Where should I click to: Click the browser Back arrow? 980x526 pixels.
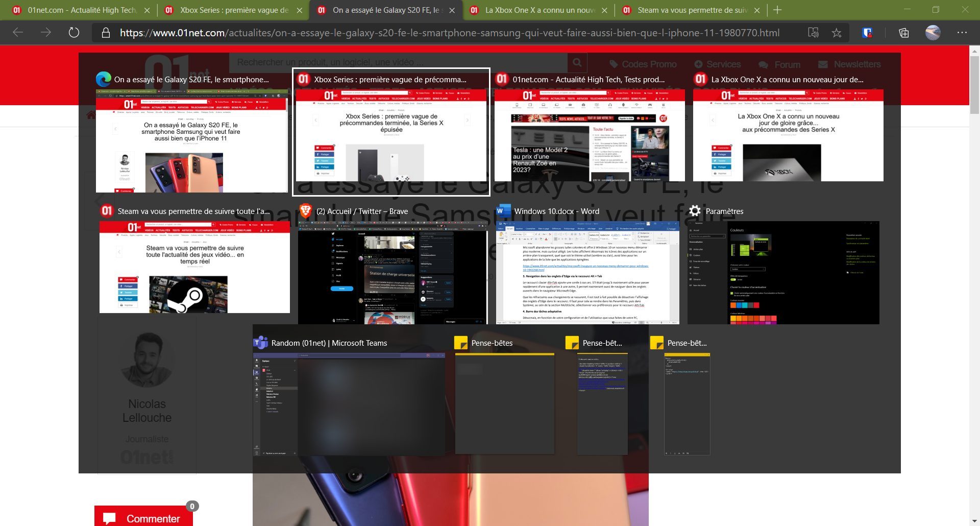[18, 33]
